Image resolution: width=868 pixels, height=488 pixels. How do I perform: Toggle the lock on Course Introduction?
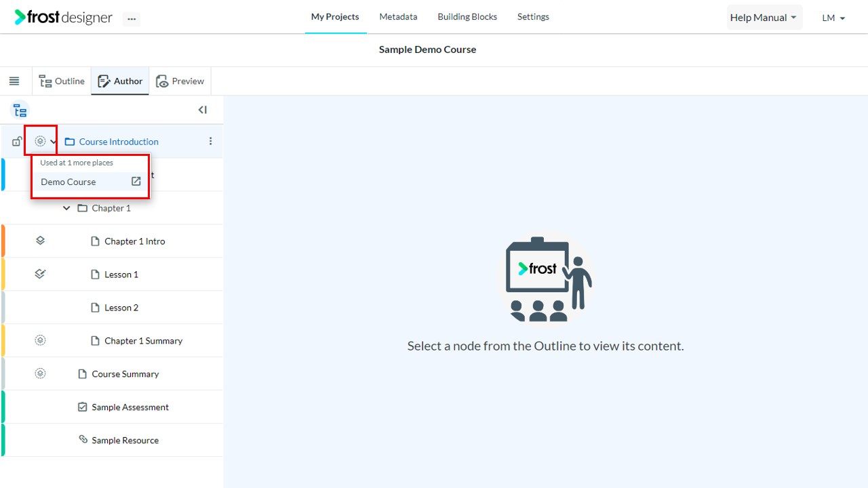17,142
